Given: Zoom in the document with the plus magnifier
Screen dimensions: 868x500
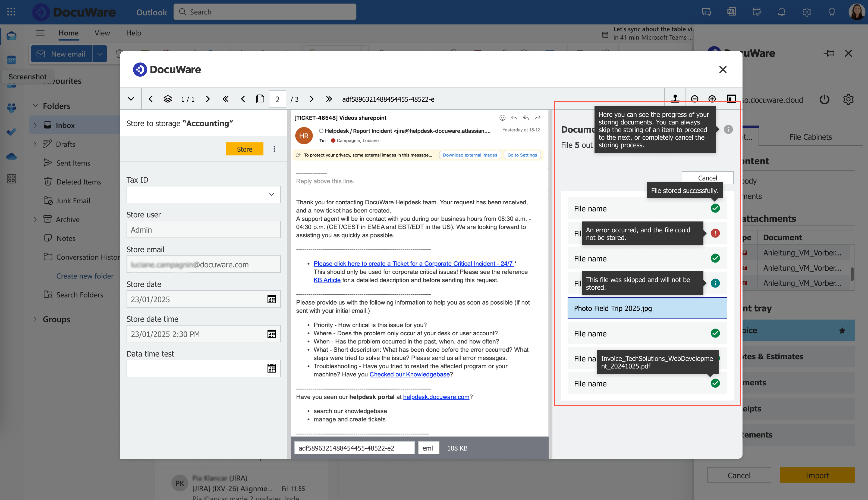Looking at the screenshot, I should coord(712,99).
